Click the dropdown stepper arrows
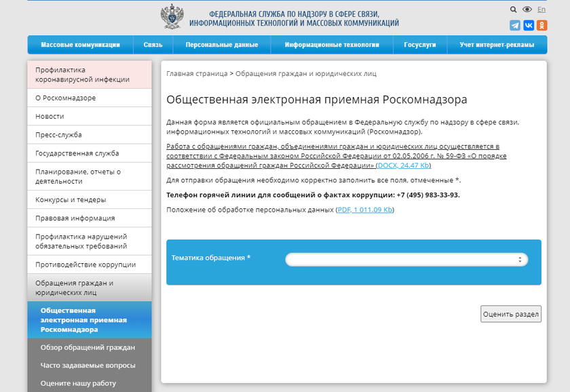 click(520, 259)
